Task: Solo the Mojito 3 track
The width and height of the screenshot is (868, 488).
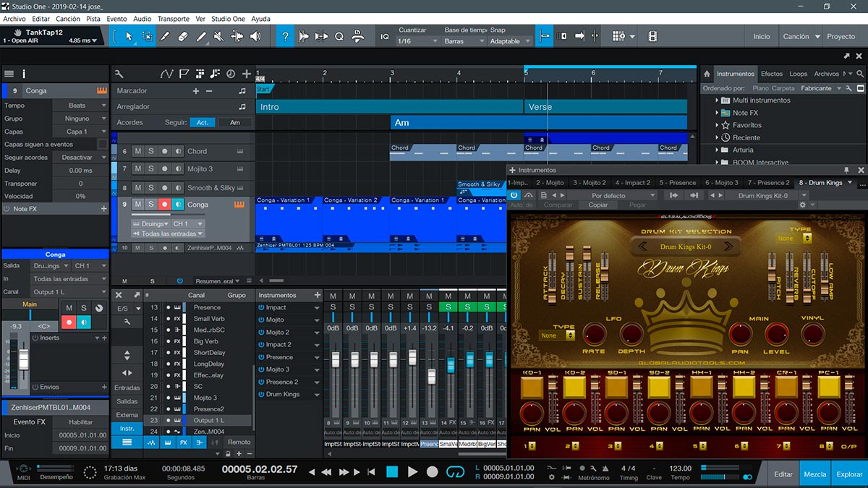Action: pos(151,168)
